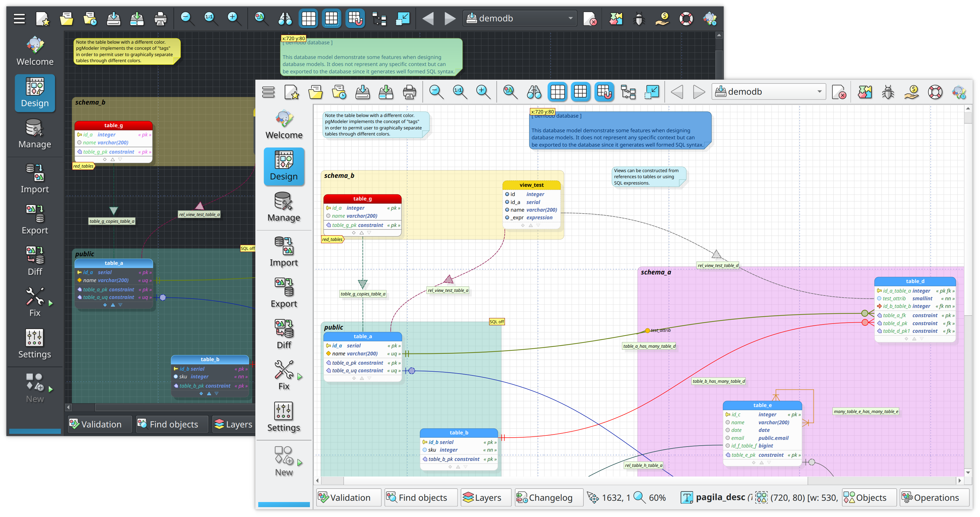Open recent models icon in light window
The width and height of the screenshot is (980, 517).
[339, 92]
